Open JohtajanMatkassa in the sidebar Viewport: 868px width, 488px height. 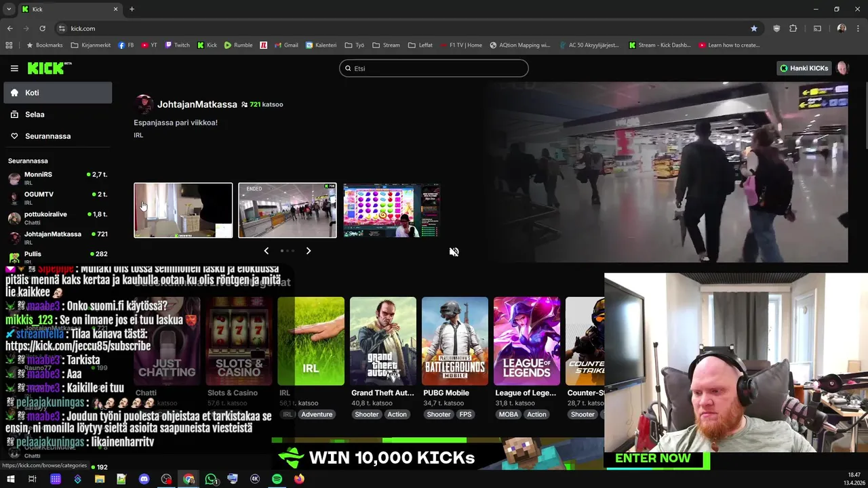point(58,237)
